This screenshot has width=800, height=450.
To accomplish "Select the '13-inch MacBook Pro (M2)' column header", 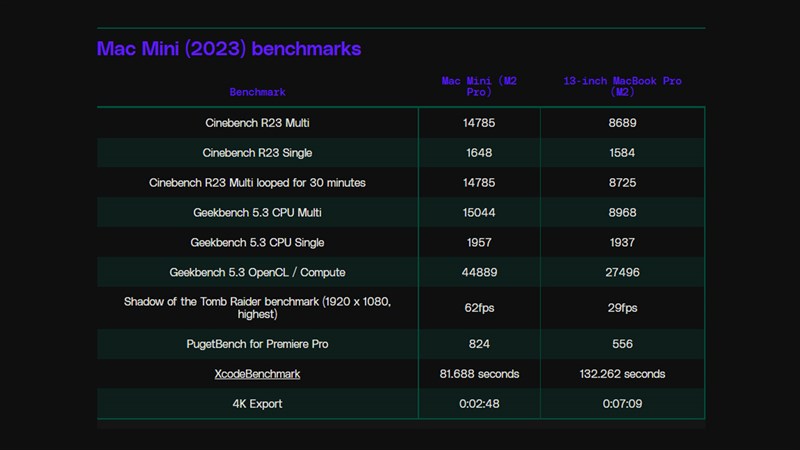I will click(622, 87).
